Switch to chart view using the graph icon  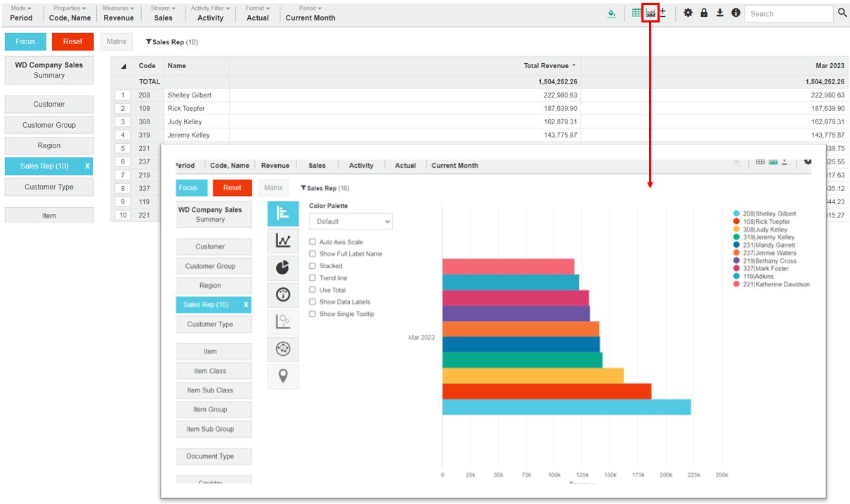click(650, 13)
